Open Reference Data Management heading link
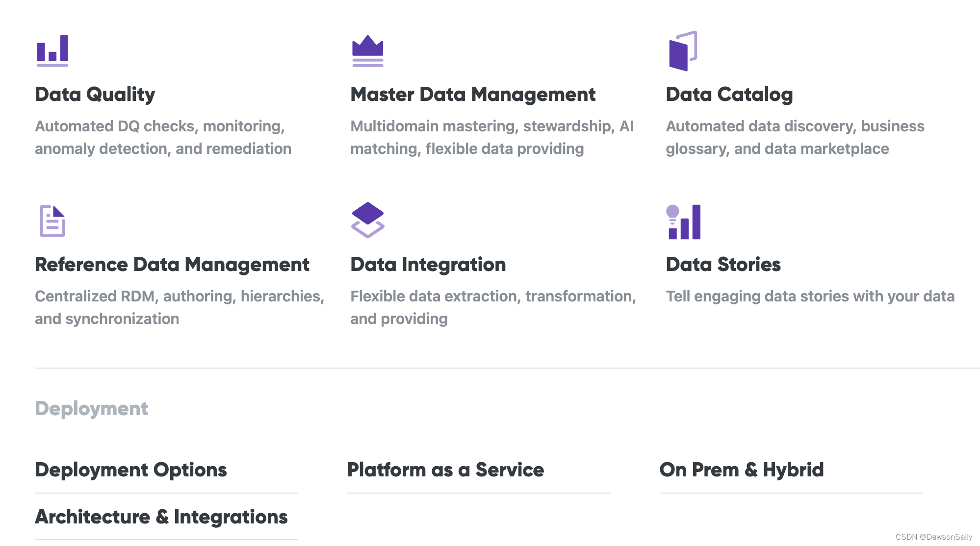 point(172,264)
